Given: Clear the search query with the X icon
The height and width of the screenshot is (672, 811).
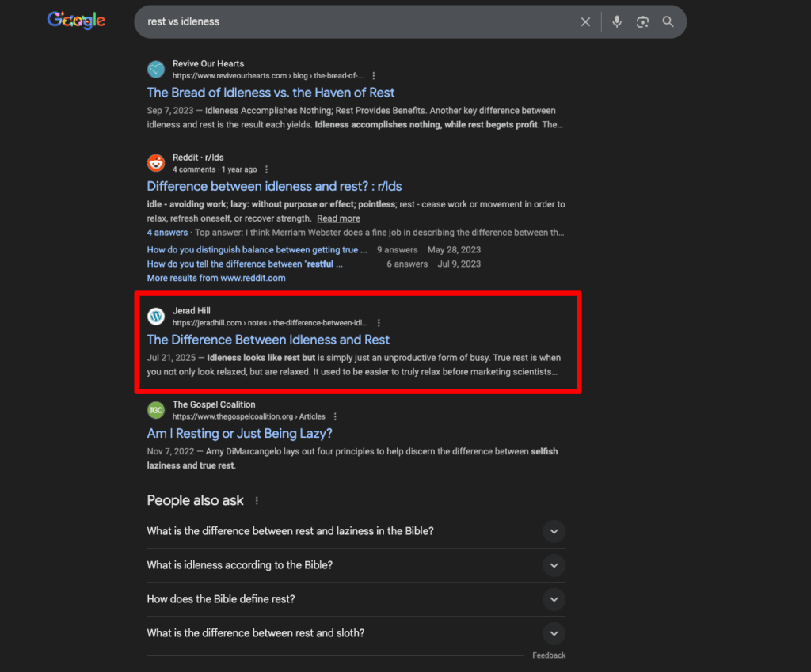Looking at the screenshot, I should pyautogui.click(x=585, y=21).
